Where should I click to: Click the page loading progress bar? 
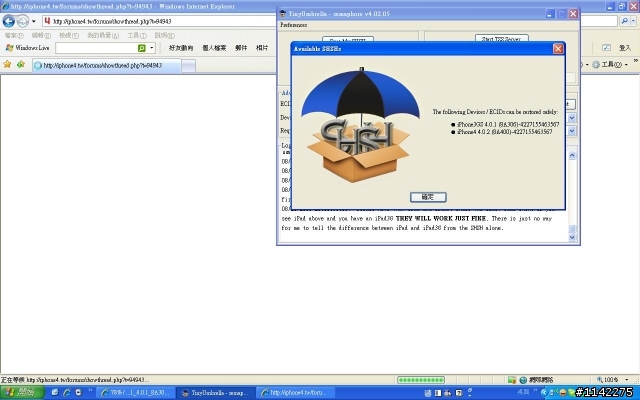point(421,380)
